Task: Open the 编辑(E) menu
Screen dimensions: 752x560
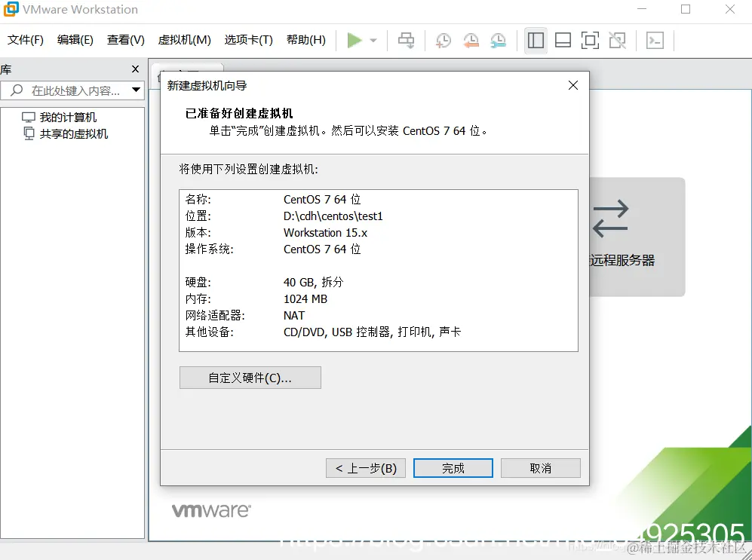Action: (x=75, y=40)
